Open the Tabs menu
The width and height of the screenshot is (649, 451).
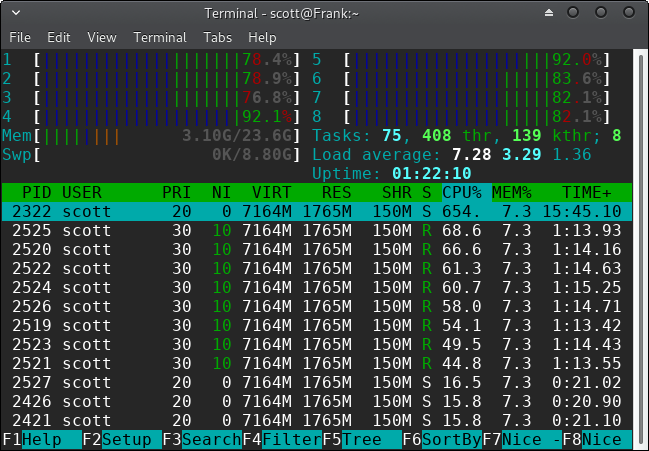[x=218, y=38]
